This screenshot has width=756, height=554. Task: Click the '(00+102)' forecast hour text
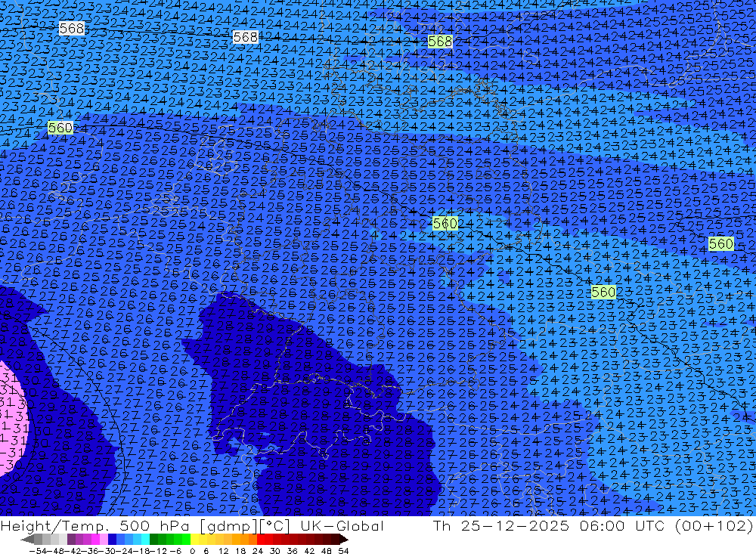713,526
